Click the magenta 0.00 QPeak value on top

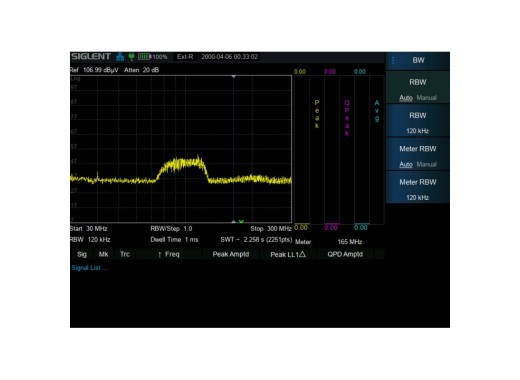[x=330, y=72]
